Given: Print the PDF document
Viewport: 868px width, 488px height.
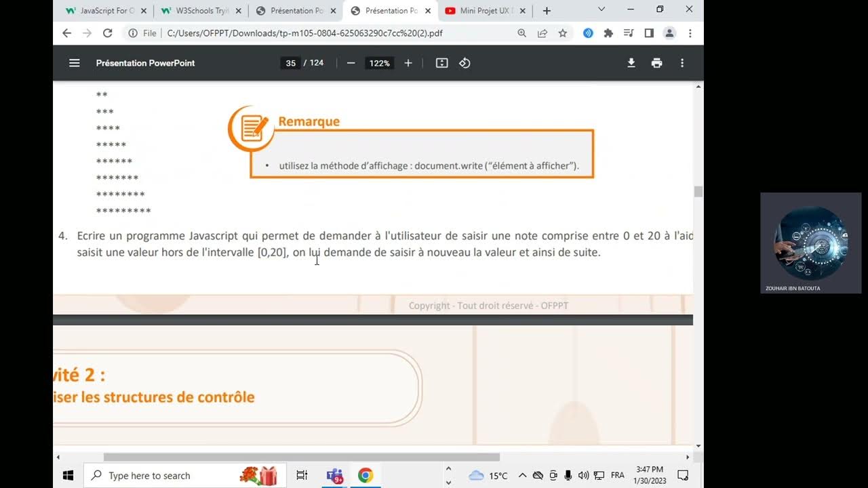Looking at the screenshot, I should click(656, 63).
